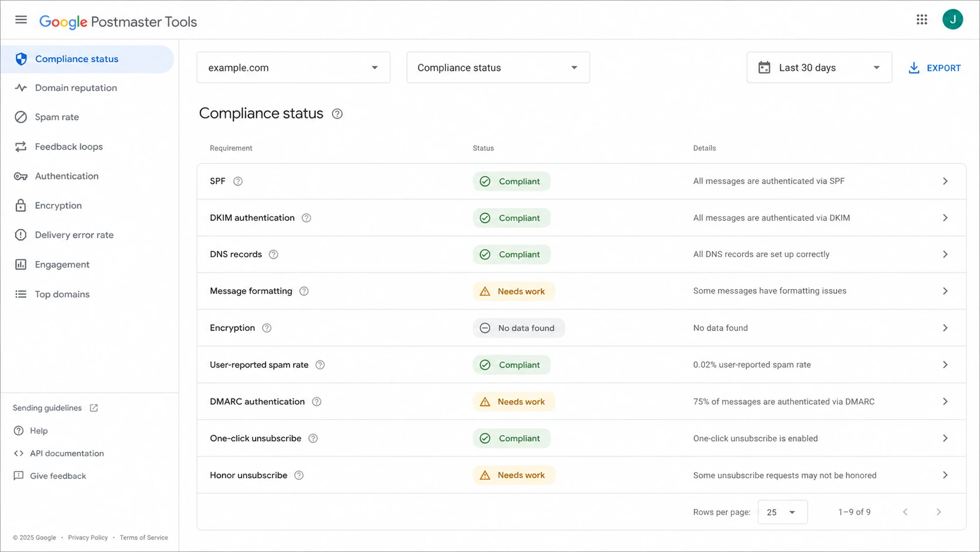
Task: Click help icon next to User-reported spam rate
Action: 320,365
